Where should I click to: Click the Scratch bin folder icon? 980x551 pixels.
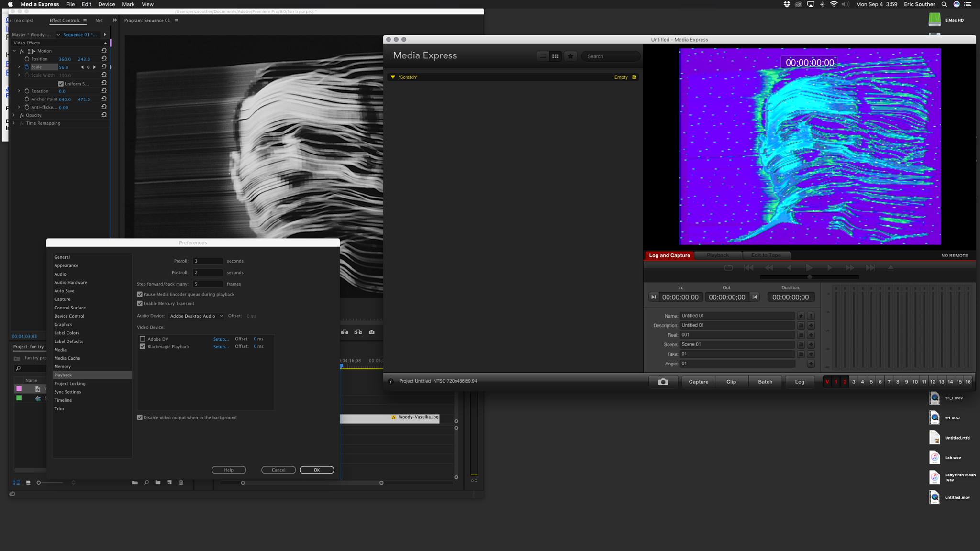635,77
